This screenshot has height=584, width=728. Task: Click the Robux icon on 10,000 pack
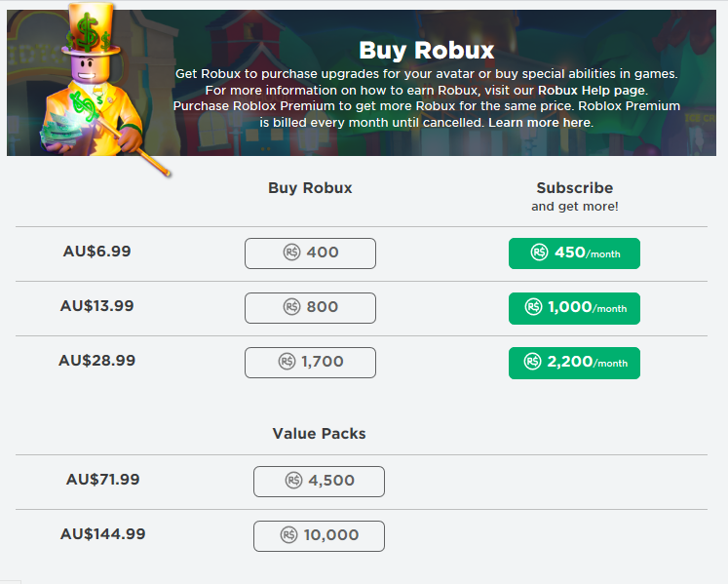coord(289,535)
